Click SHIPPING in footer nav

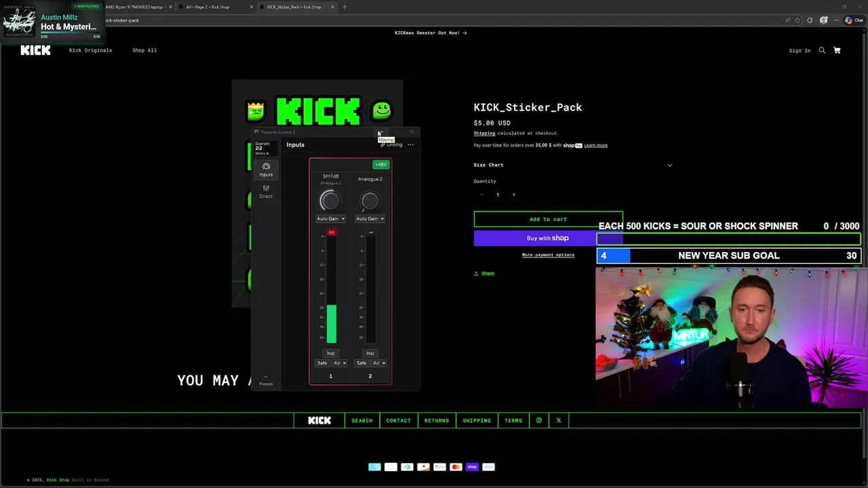(x=477, y=420)
